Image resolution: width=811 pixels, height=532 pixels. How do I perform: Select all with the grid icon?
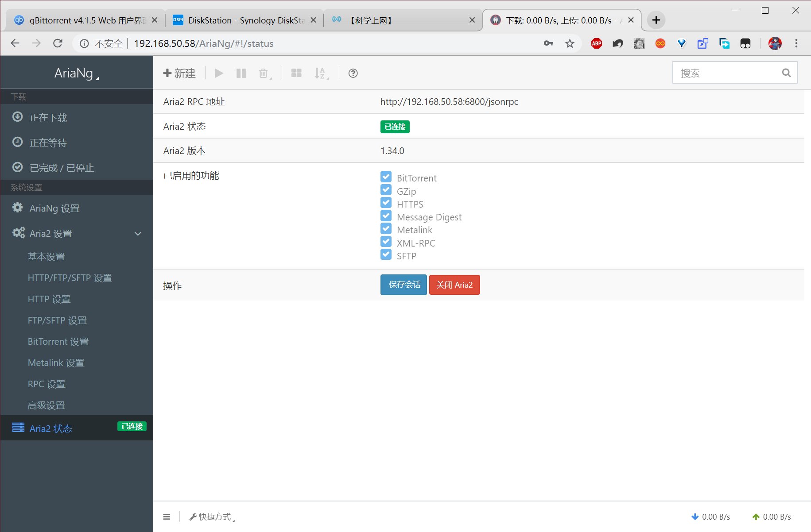pyautogui.click(x=296, y=73)
